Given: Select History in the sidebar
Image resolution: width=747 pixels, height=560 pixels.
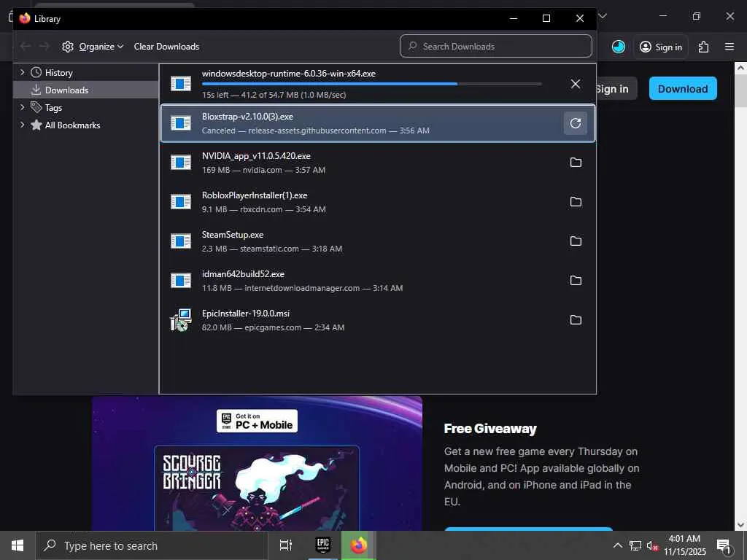Looking at the screenshot, I should pos(58,72).
